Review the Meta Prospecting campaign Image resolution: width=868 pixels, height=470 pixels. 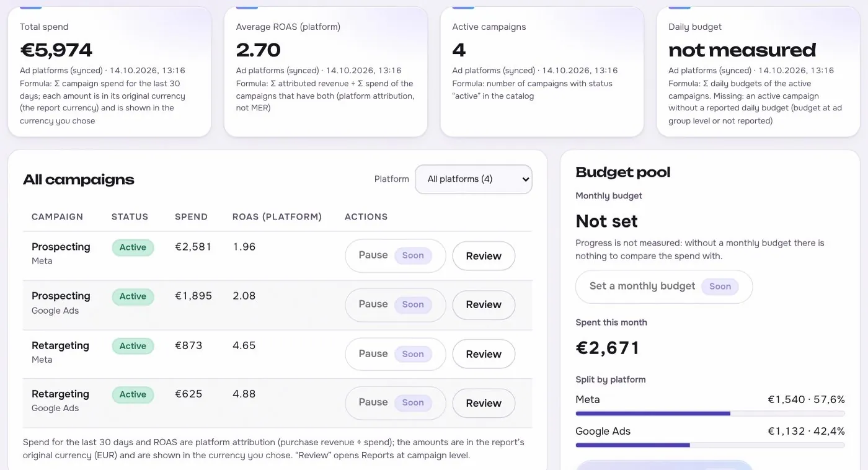pyautogui.click(x=484, y=256)
